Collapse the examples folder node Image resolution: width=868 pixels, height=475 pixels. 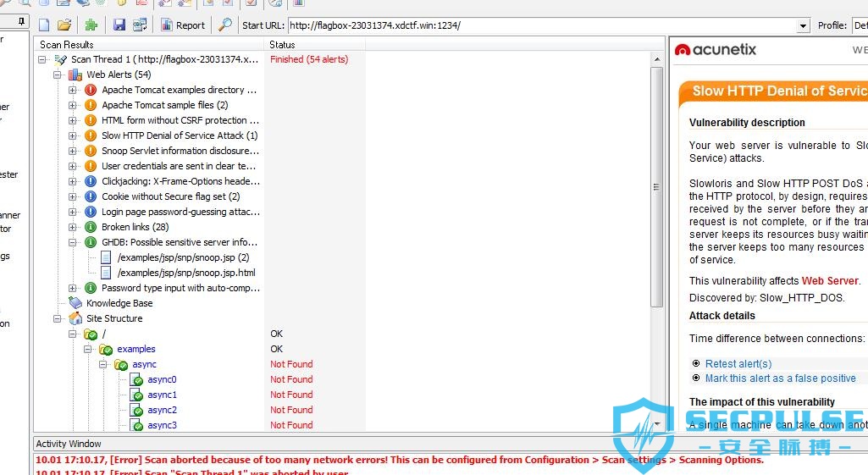(x=87, y=349)
